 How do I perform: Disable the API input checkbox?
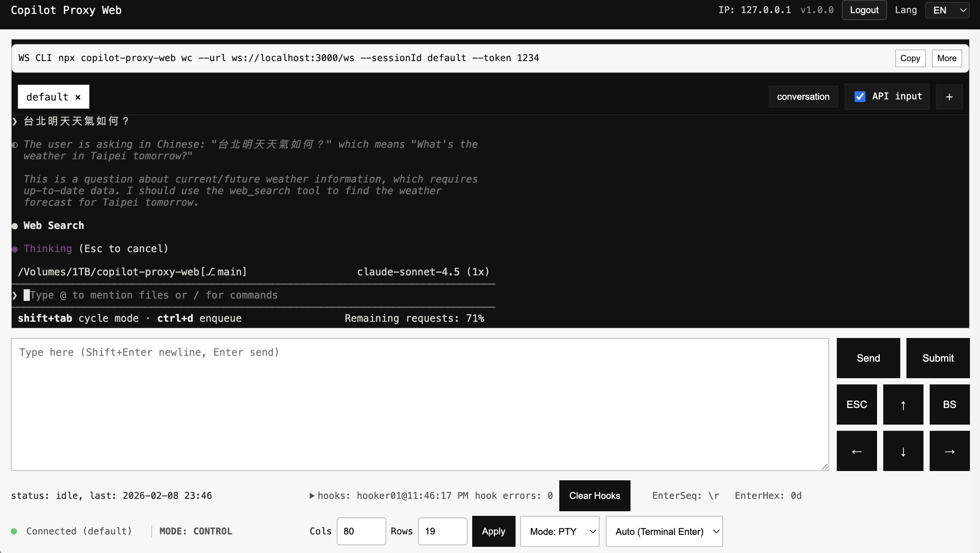pos(860,97)
